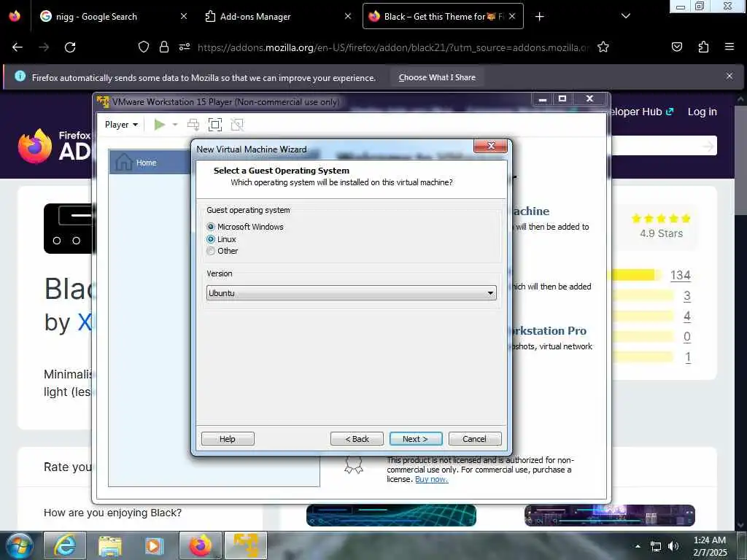
Task: Open the list all tabs chevron
Action: [x=626, y=16]
